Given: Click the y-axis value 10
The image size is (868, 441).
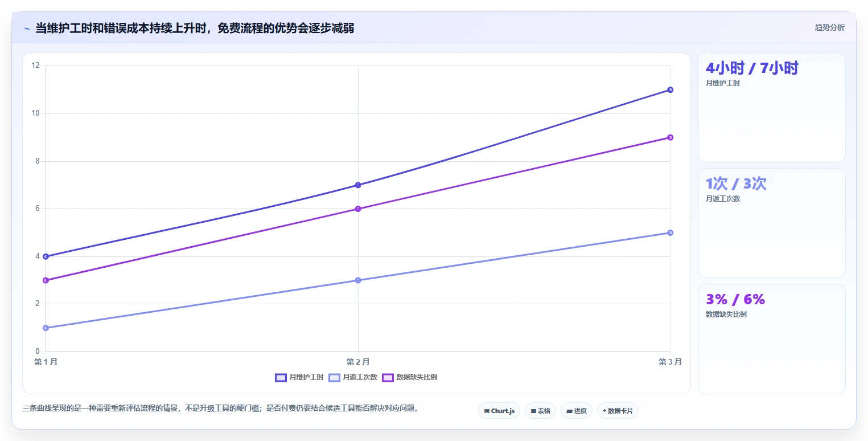Looking at the screenshot, I should point(36,113).
